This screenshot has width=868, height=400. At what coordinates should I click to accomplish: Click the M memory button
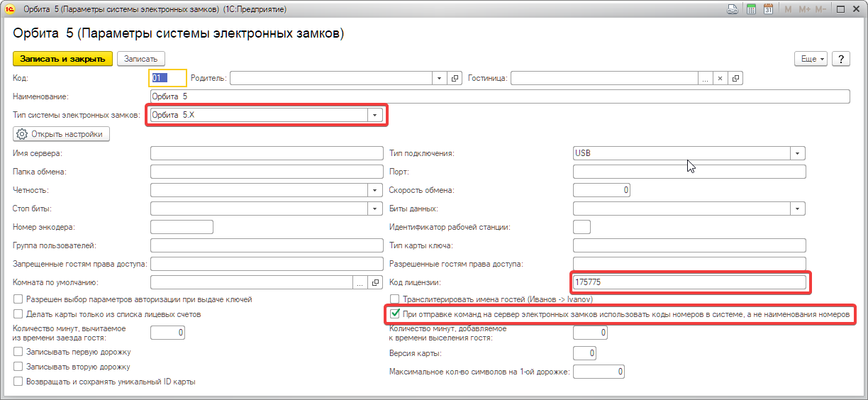(789, 10)
